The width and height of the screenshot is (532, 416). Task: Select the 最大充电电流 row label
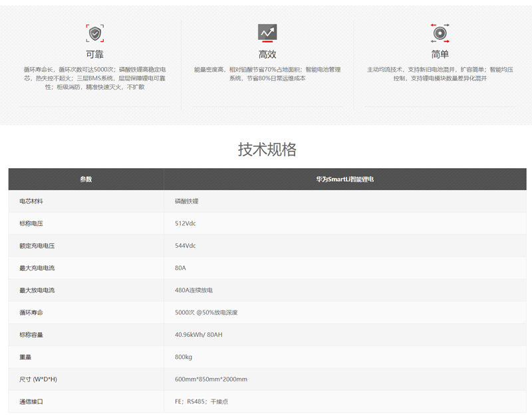(37, 268)
